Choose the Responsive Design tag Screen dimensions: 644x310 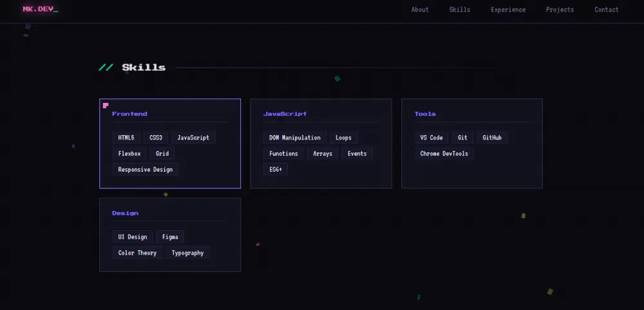point(146,169)
